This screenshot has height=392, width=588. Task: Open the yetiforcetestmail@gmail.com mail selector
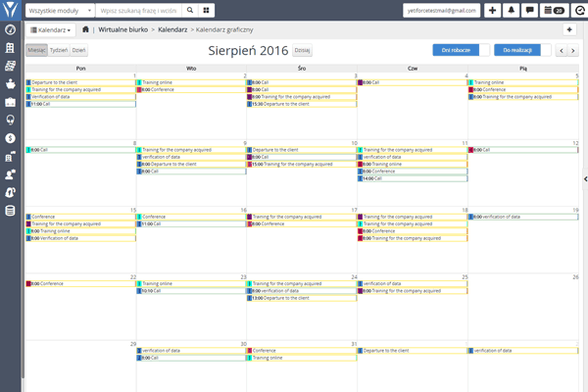tap(441, 10)
